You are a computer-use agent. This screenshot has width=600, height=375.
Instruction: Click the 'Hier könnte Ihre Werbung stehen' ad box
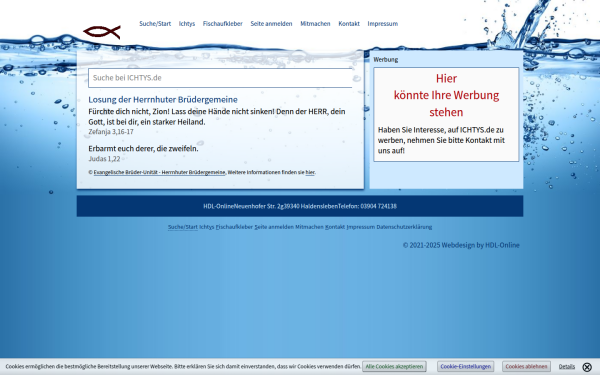[x=446, y=114]
